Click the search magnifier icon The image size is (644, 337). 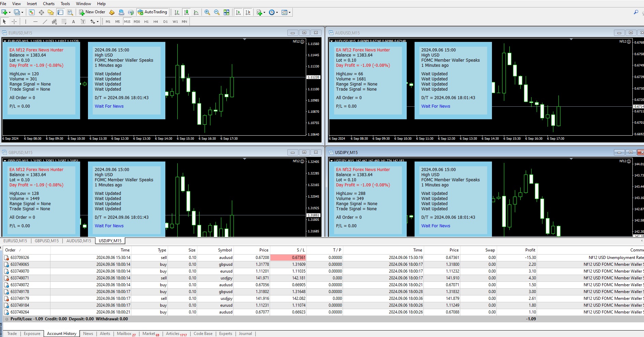636,12
